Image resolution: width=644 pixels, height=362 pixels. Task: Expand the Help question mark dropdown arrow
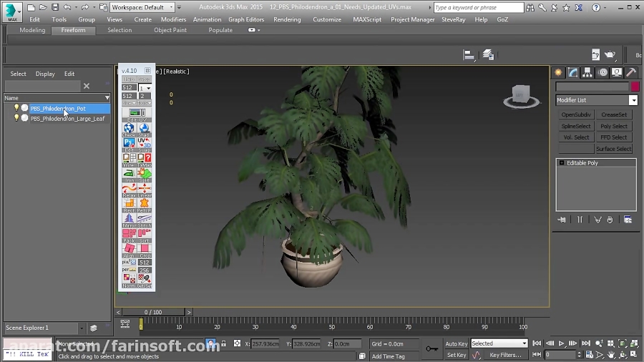605,7
